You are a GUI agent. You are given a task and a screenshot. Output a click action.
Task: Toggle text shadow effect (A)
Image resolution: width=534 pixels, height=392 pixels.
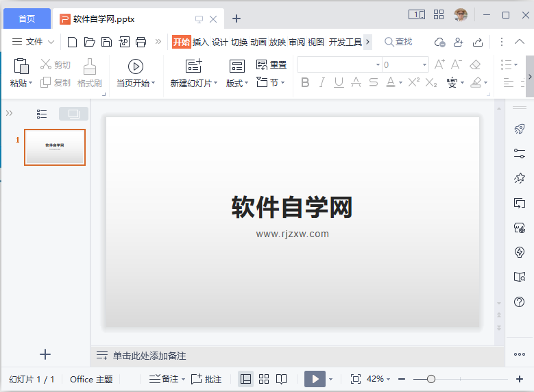pyautogui.click(x=356, y=82)
